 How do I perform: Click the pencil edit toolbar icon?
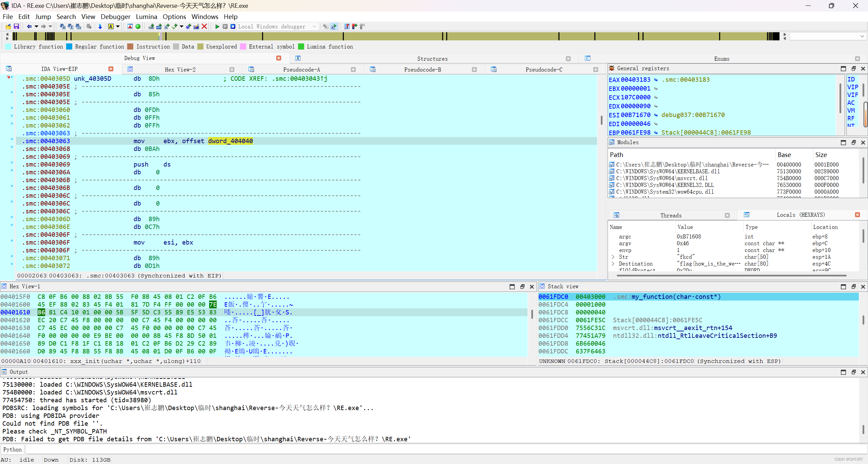point(196,26)
